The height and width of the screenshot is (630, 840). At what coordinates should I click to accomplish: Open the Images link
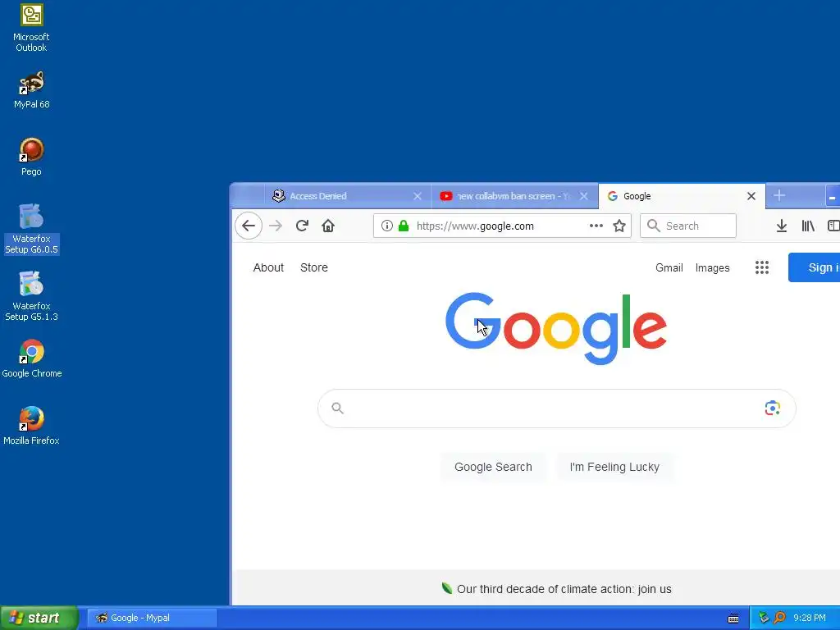[713, 268]
